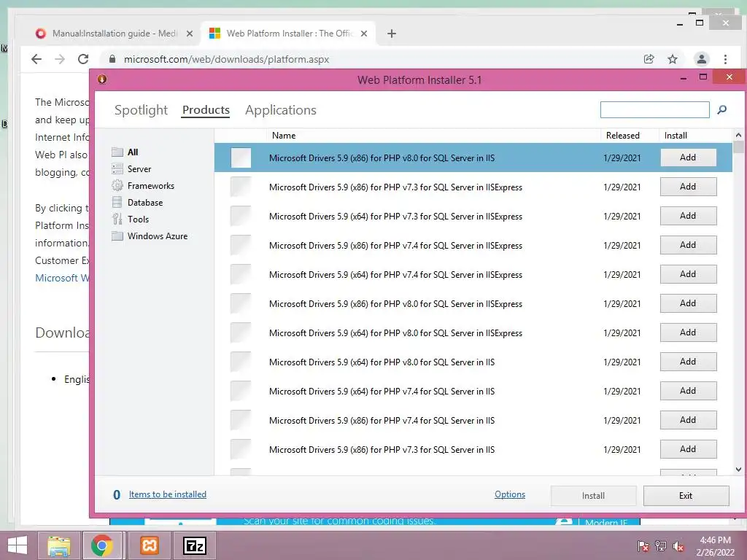Click the product list scrollbar up arrow

(x=738, y=135)
